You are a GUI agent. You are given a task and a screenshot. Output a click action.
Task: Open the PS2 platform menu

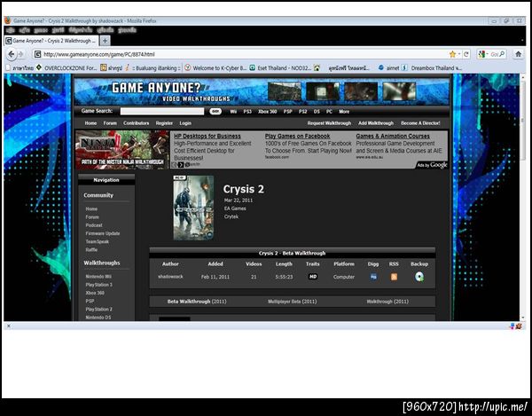point(302,112)
